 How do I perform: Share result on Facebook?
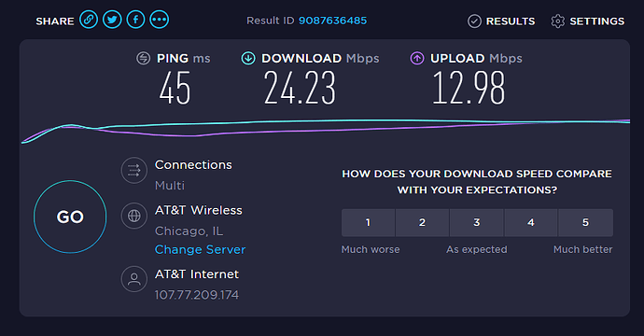point(135,20)
